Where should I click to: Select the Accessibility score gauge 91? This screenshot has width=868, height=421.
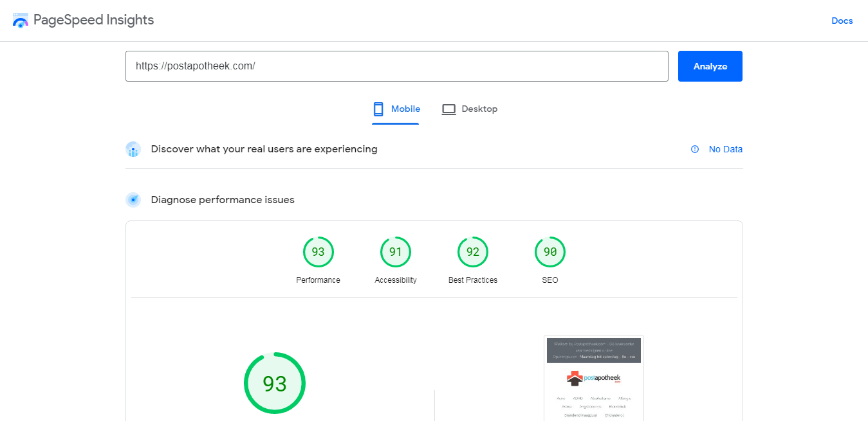395,252
